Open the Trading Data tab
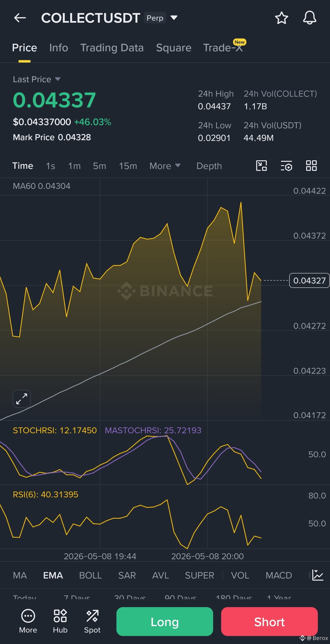This screenshot has width=330, height=644. (x=112, y=48)
